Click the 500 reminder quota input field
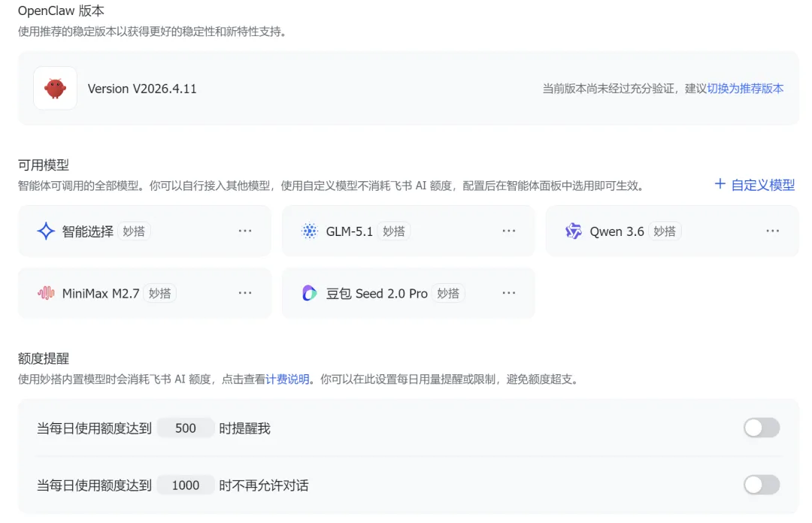The height and width of the screenshot is (523, 812). 186,428
